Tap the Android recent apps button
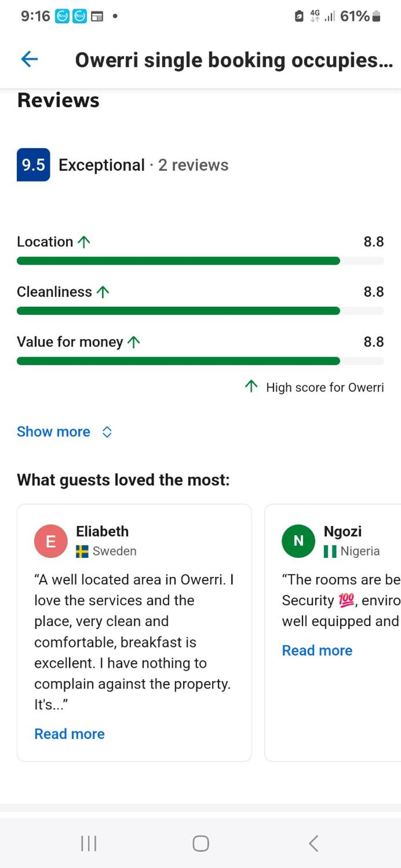The width and height of the screenshot is (401, 868). click(x=89, y=844)
